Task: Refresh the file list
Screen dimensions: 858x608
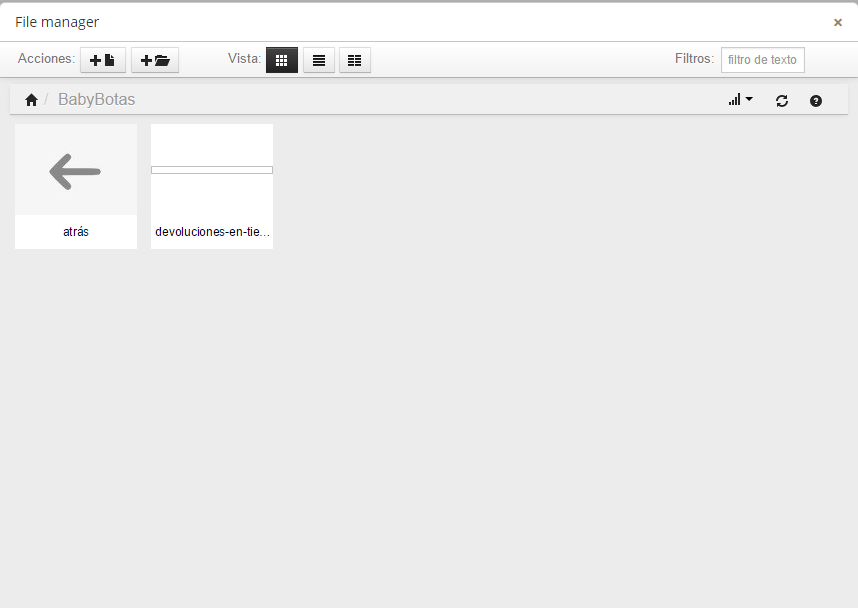Action: [782, 101]
